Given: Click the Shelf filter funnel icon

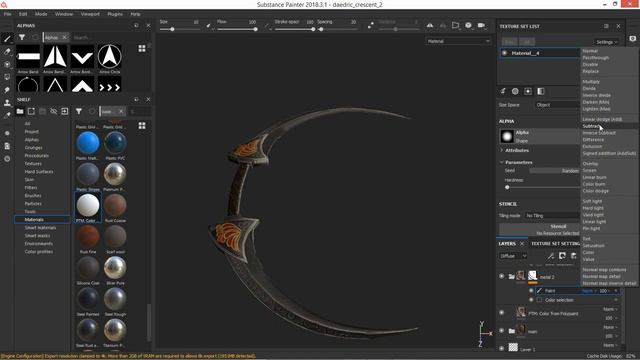Looking at the screenshot, I should coord(79,111).
